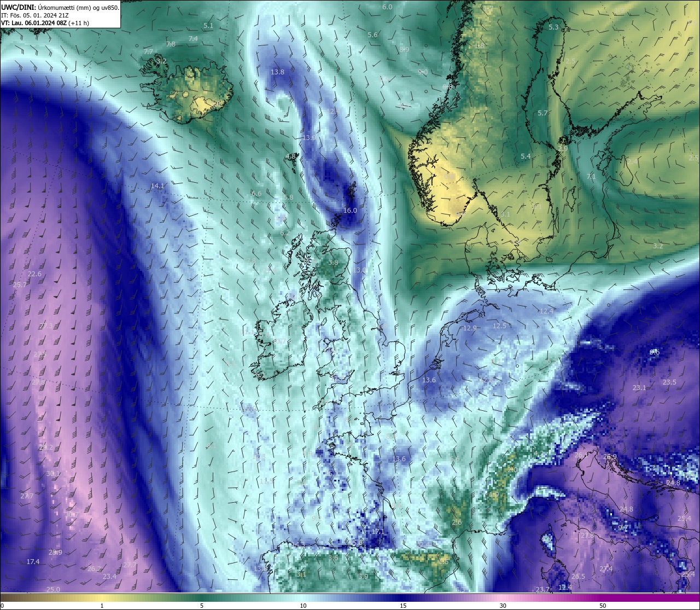Screen dimensions: 700x610
Task: Click the 6.2 value on the map
Action: [x=285, y=233]
